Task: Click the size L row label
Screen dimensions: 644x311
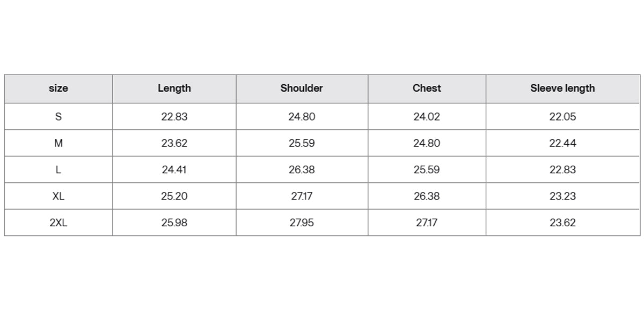Action: (58, 169)
